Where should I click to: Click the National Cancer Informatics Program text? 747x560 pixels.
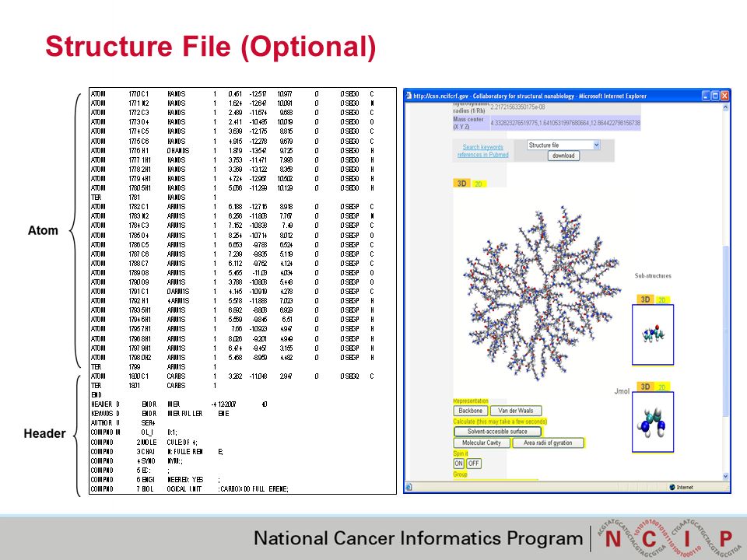click(419, 538)
